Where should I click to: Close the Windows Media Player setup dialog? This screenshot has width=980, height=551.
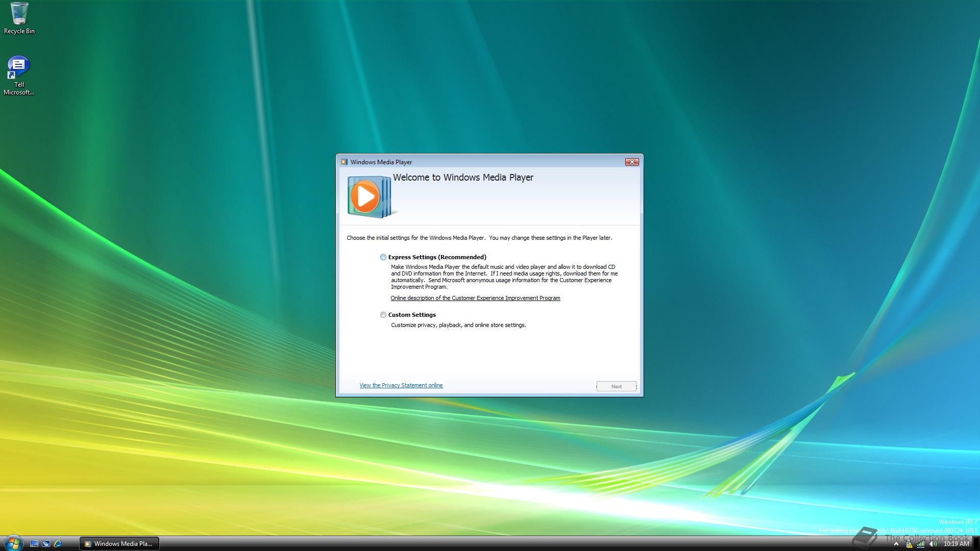pos(632,162)
